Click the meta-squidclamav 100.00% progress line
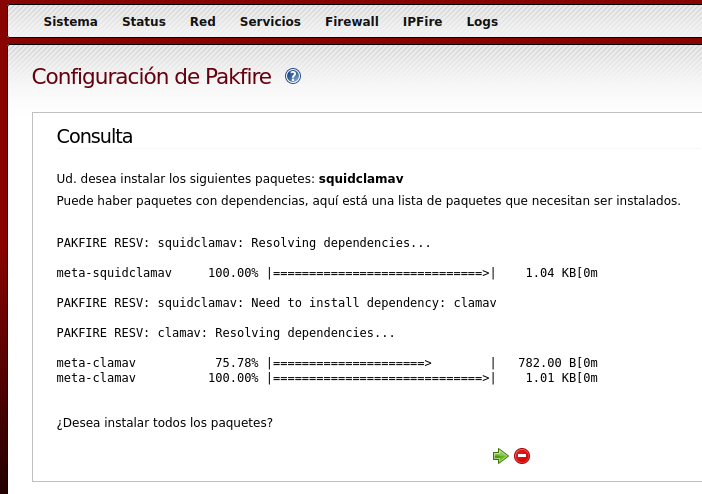The image size is (702, 494). pos(327,273)
